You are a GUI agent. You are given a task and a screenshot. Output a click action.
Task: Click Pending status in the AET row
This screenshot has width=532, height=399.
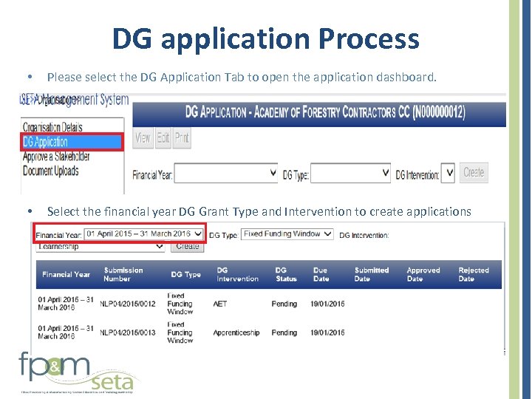(284, 304)
